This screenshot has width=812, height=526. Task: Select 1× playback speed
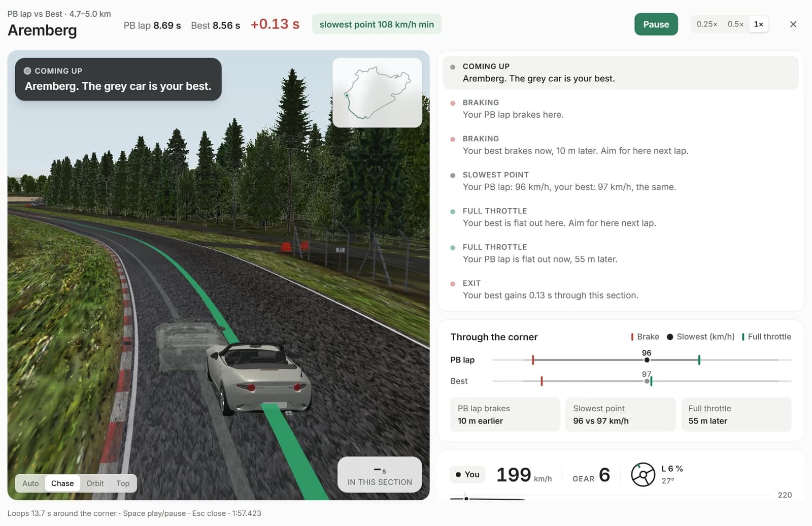pos(758,24)
